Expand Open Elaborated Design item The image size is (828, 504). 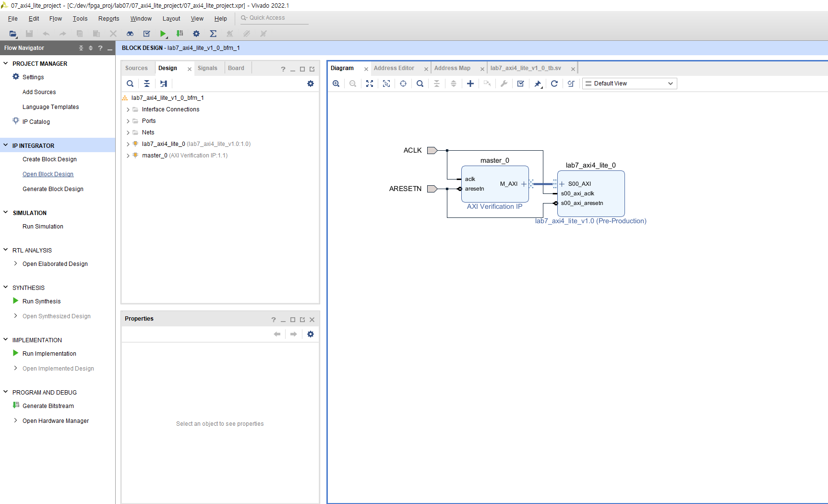[15, 264]
